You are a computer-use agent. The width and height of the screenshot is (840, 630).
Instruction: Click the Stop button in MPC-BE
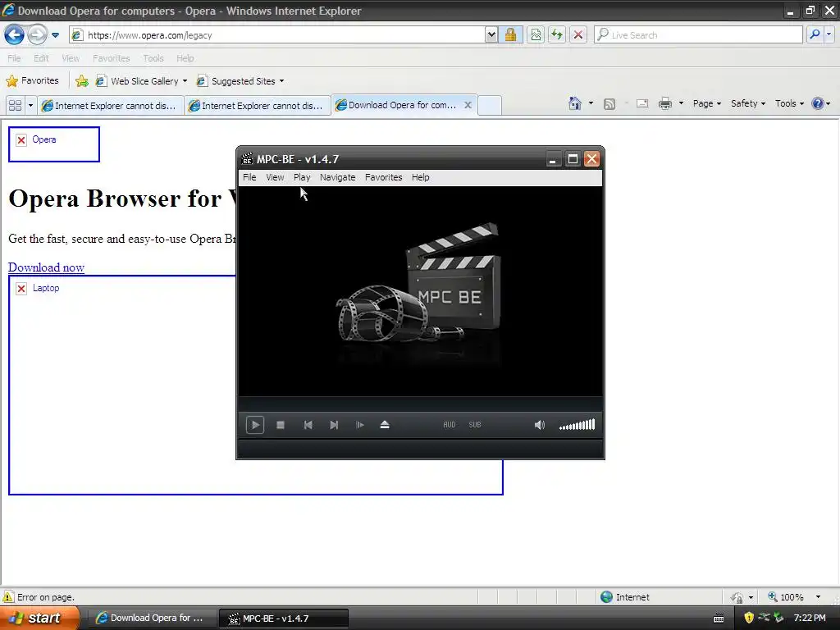281,425
